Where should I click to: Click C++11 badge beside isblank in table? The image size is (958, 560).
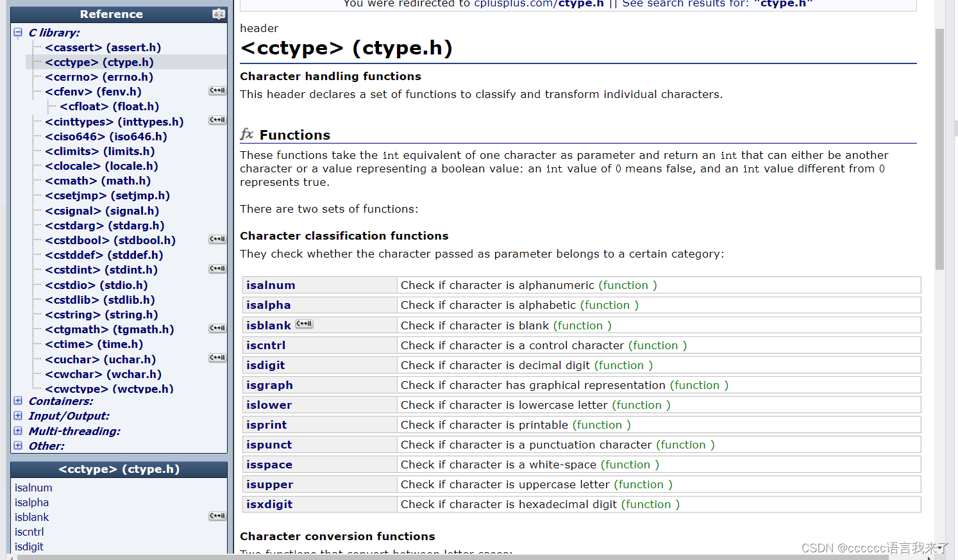pyautogui.click(x=304, y=324)
